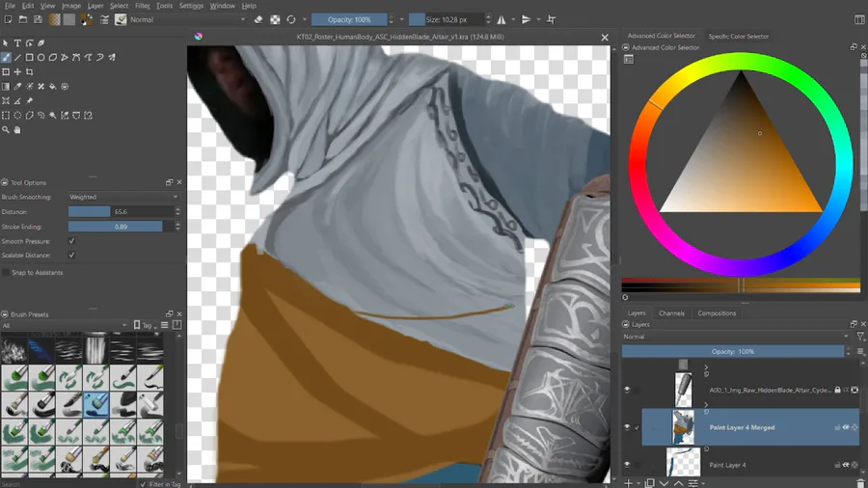Open the add layer type dropdown arrow
This screenshot has width=868, height=488.
point(637,483)
